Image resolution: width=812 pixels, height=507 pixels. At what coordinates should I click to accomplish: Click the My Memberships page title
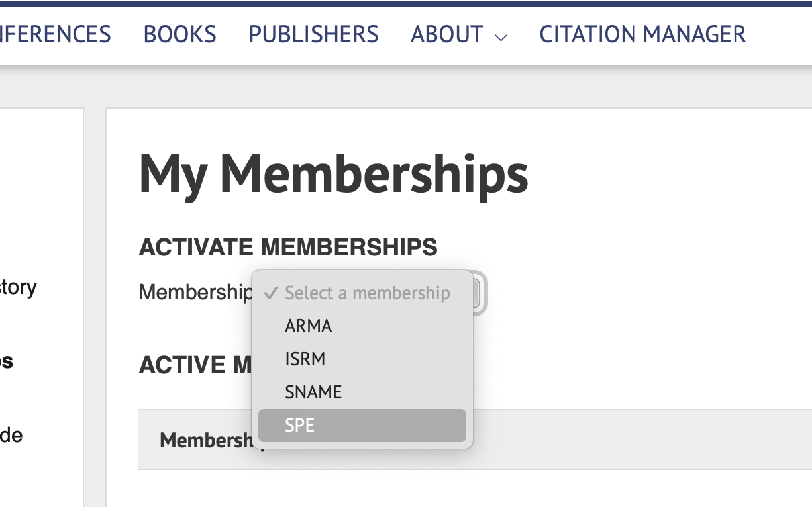[x=333, y=173]
